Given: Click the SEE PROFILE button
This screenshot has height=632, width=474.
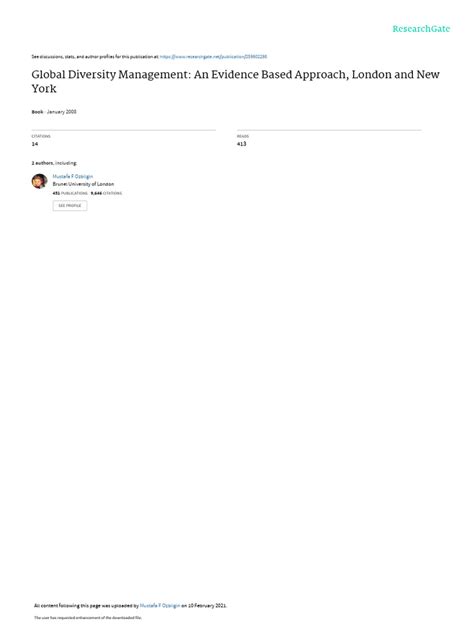Looking at the screenshot, I should pos(70,206).
